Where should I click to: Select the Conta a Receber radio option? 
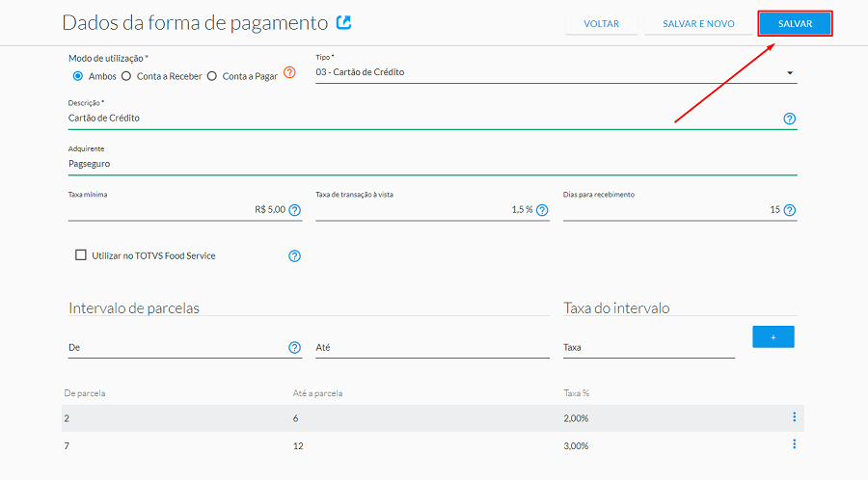pyautogui.click(x=126, y=76)
